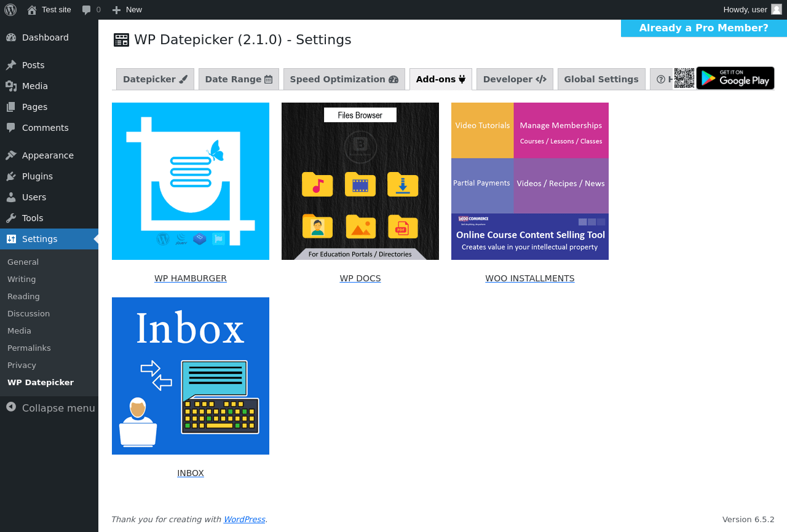Click the Appearance paintbrush icon
Screen dimensions: 787x532
[11, 155]
